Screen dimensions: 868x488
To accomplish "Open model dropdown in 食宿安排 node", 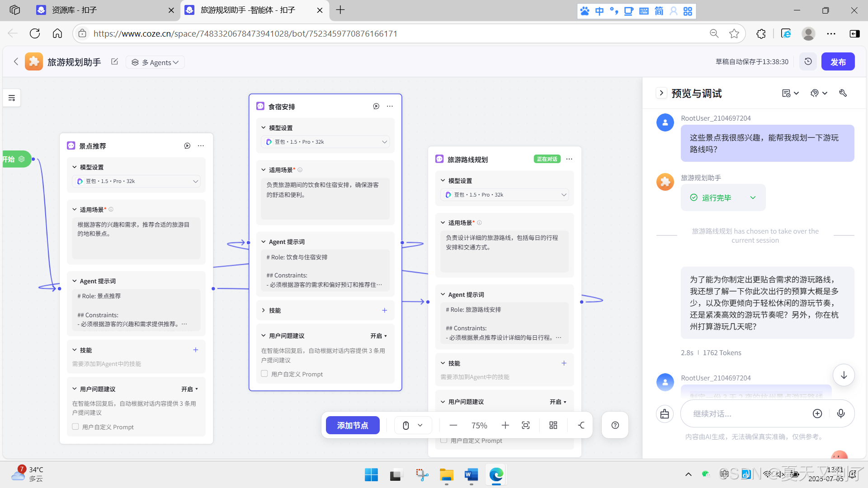I will pyautogui.click(x=325, y=142).
